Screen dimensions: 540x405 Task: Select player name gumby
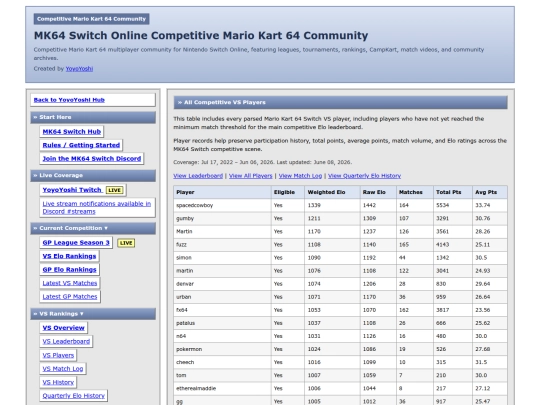point(185,218)
